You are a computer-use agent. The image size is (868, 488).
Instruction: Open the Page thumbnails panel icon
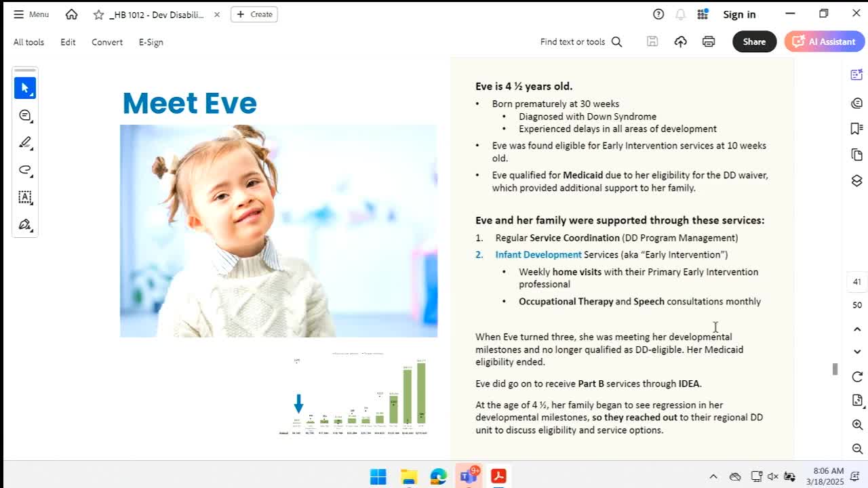pos(856,155)
